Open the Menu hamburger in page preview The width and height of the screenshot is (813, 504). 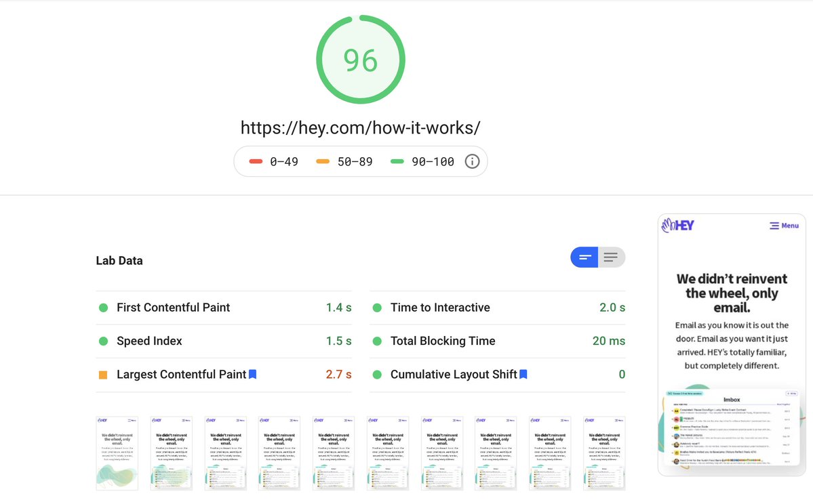click(784, 226)
